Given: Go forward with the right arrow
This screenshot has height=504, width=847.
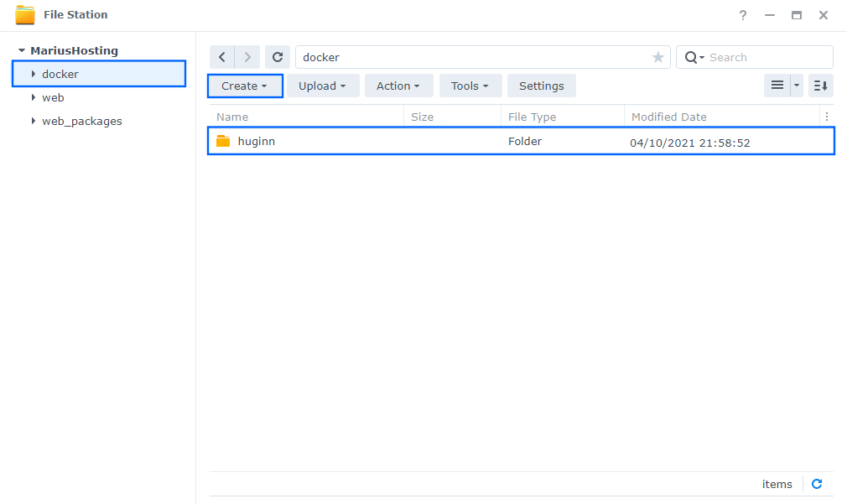Looking at the screenshot, I should (x=247, y=57).
